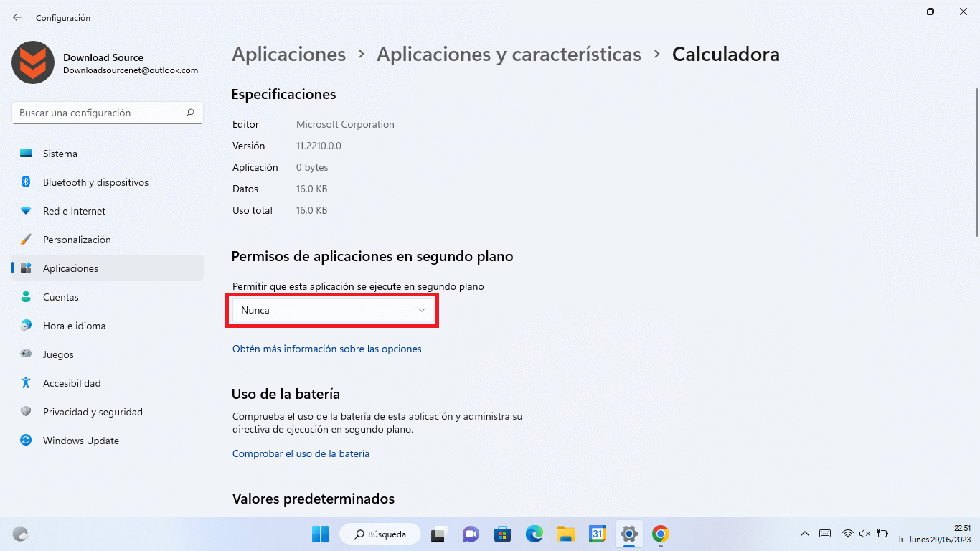Click the Datos value 16,0 KB
The image size is (980, 551).
click(x=311, y=189)
